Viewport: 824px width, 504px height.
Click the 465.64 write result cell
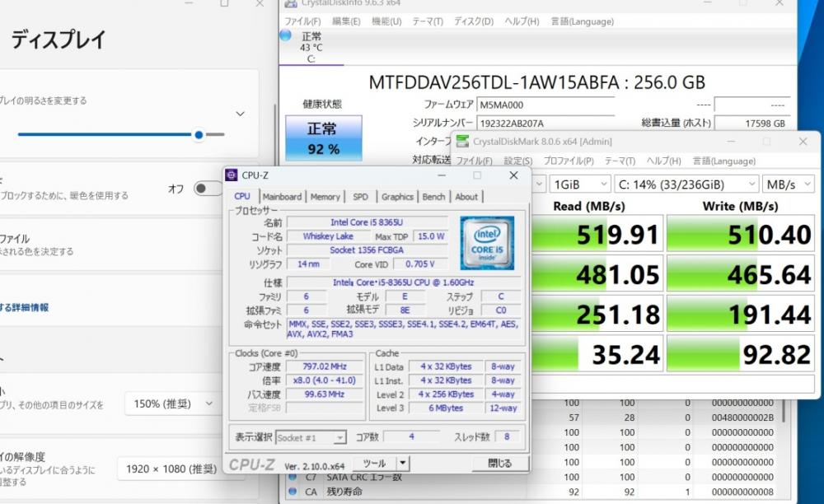click(741, 274)
